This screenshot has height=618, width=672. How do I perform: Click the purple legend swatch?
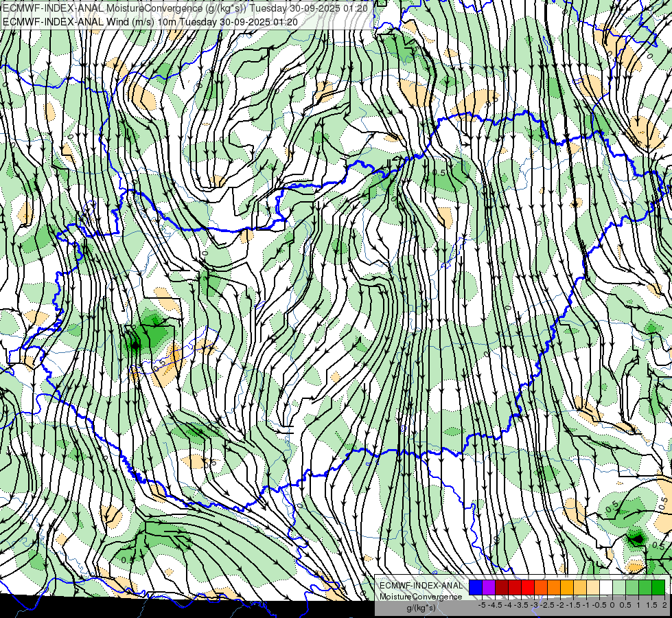pos(489,587)
